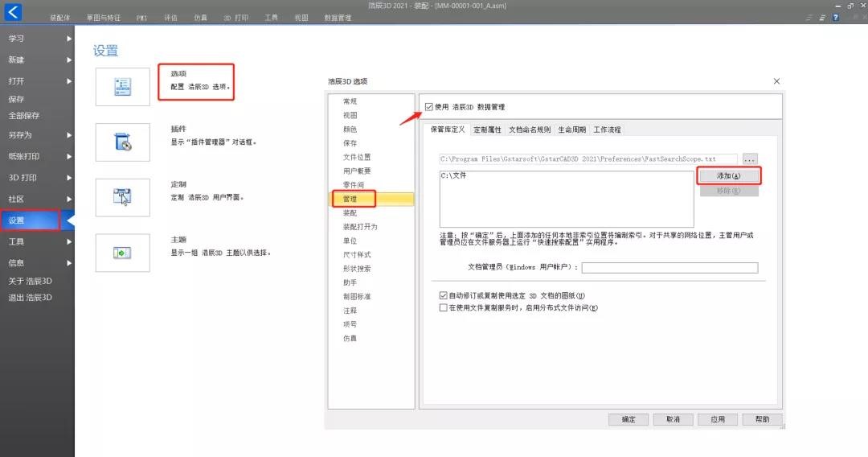
Task: Toggle 使用 浩辰3D 数据管理 checkbox
Action: pos(429,107)
